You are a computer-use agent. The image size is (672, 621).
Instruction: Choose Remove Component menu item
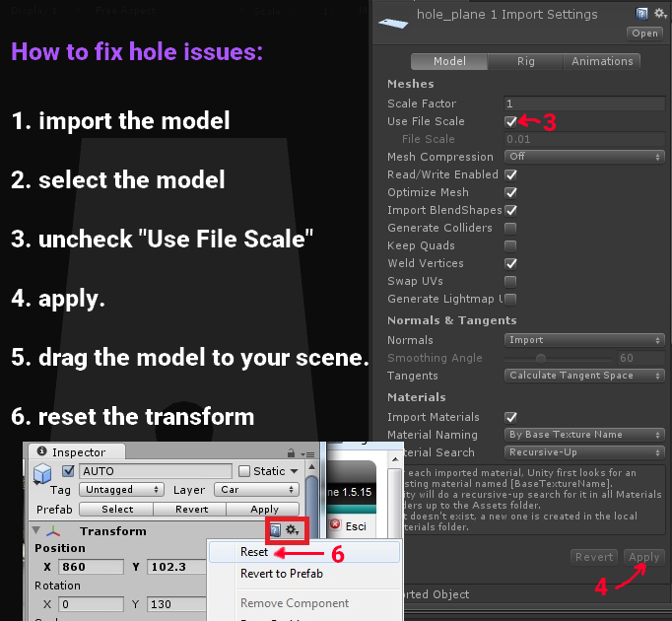(x=295, y=603)
